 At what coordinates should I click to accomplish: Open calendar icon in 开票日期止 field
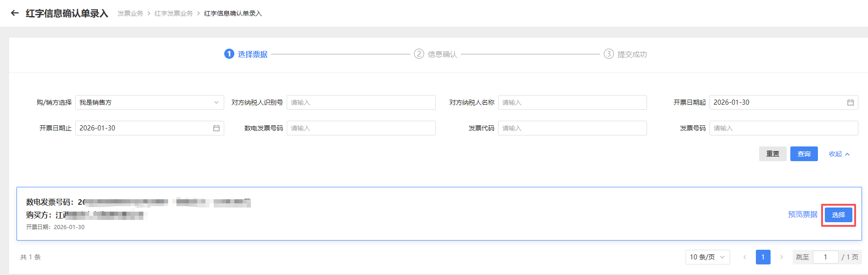216,128
